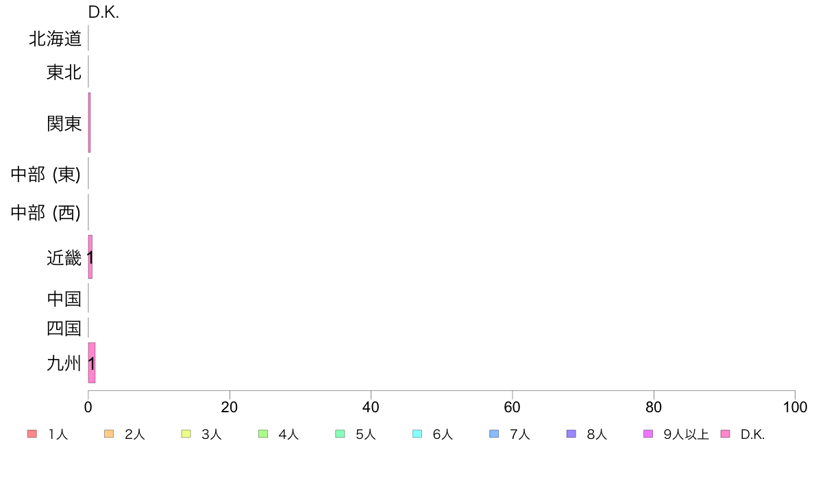The height and width of the screenshot is (504, 814).
Task: Click the 中部 (東) axis label
Action: [46, 174]
